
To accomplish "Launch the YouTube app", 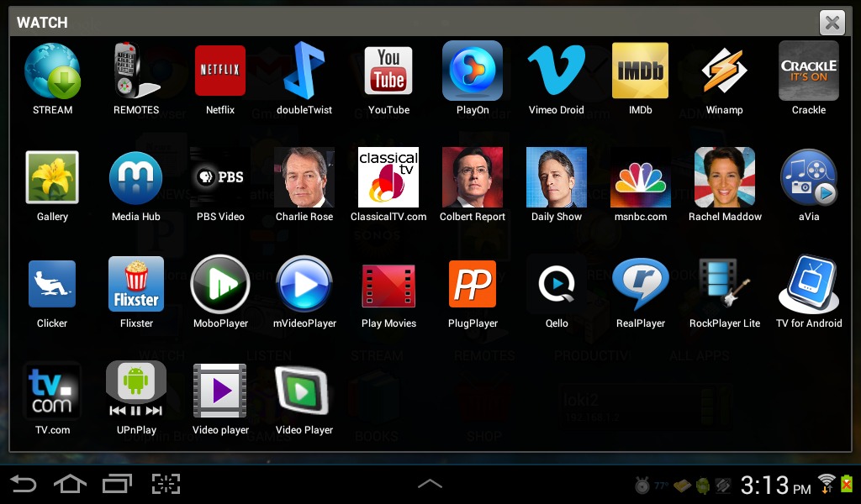I will point(388,71).
